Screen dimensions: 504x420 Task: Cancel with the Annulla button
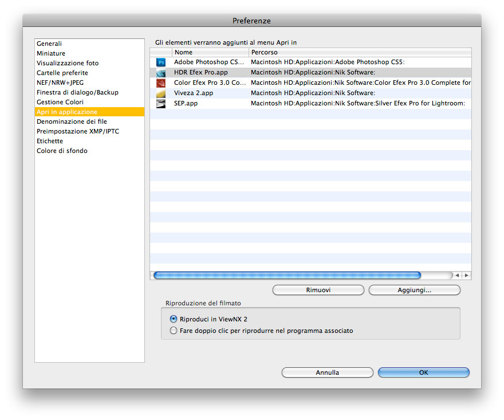tap(327, 372)
